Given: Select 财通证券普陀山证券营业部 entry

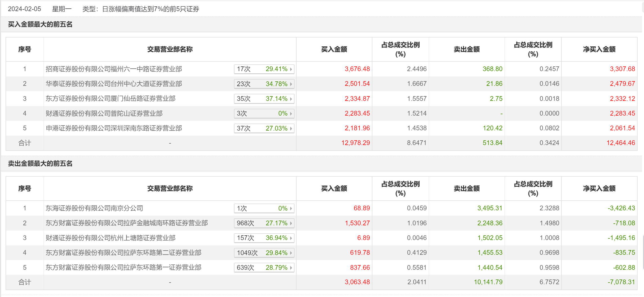Looking at the screenshot, I should pyautogui.click(x=104, y=114).
